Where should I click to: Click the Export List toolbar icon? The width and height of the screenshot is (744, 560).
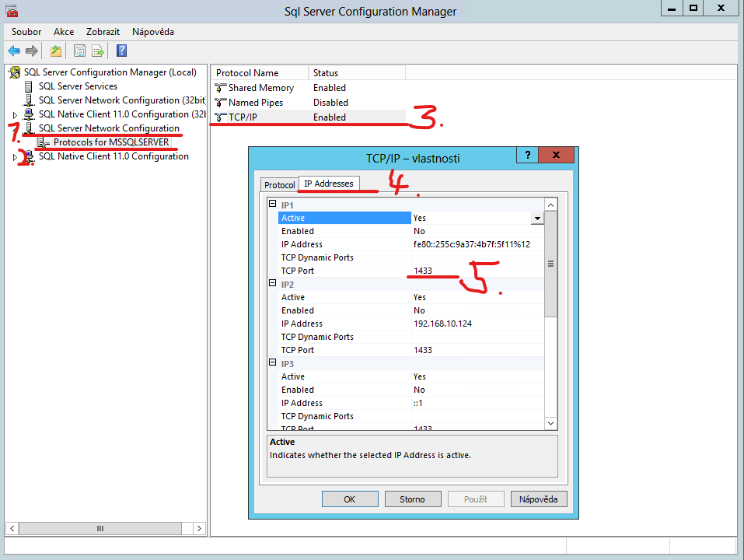coord(98,51)
